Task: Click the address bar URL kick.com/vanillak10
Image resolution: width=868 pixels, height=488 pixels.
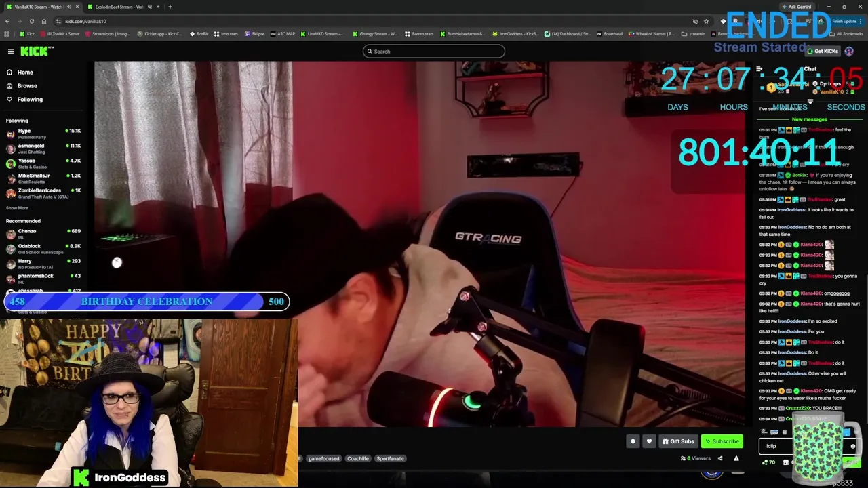Action: click(85, 21)
